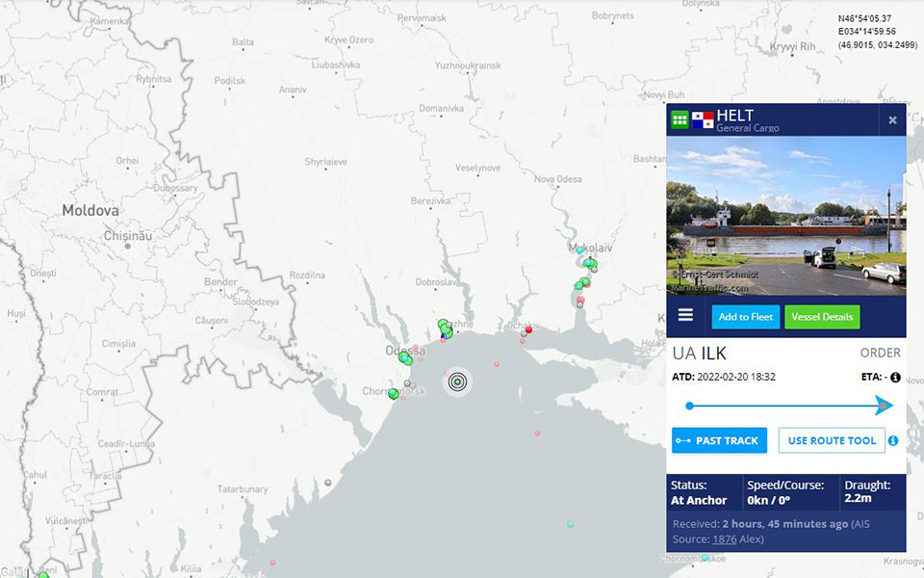Click the ILK destination port code
The image size is (924, 578).
tap(713, 354)
